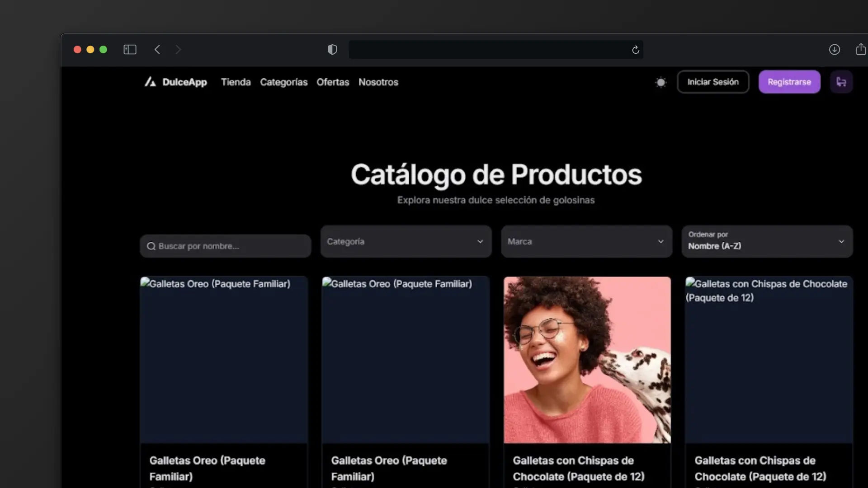Screen dimensions: 868x488
Task: Open the Categoría dropdown
Action: tap(405, 241)
